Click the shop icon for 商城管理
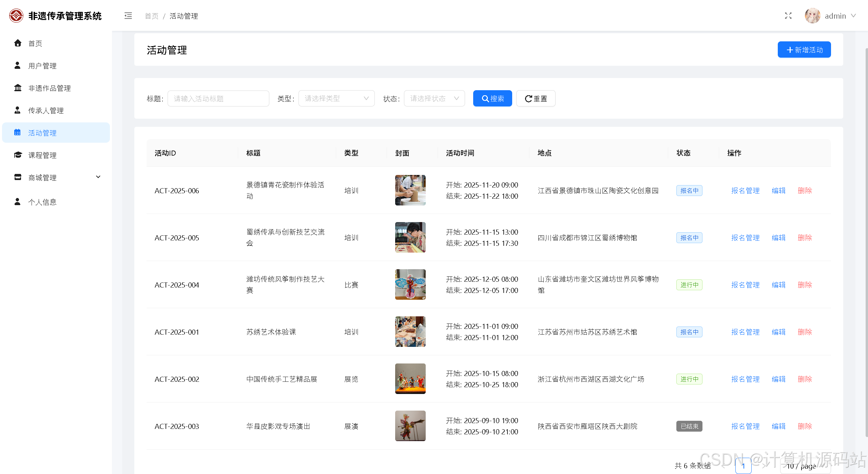The width and height of the screenshot is (868, 474). coord(18,177)
